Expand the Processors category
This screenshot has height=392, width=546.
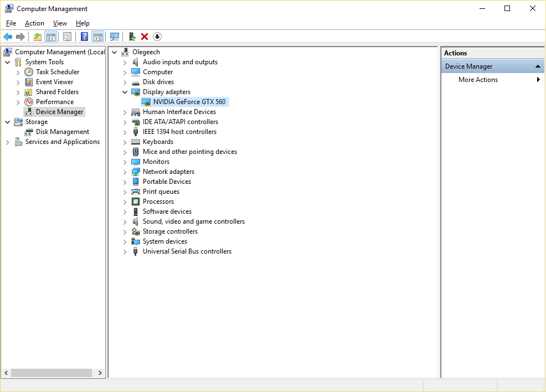click(x=125, y=202)
